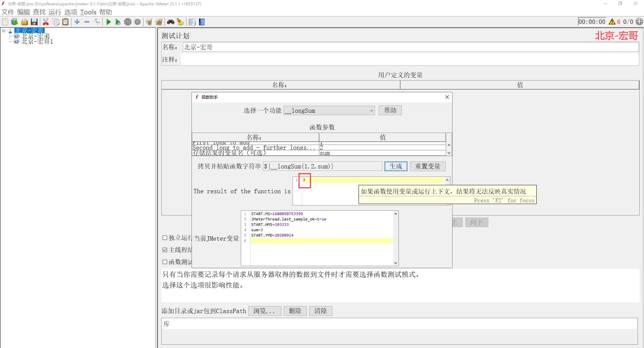Clear all results with the double broom icon

[x=159, y=22]
